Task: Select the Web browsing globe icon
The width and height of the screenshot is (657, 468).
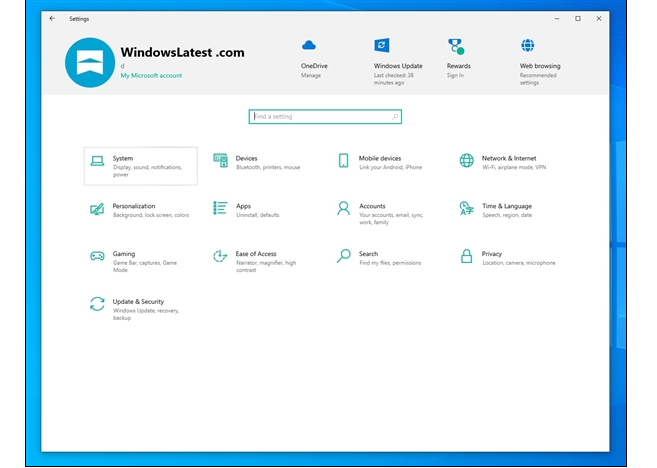Action: [528, 45]
